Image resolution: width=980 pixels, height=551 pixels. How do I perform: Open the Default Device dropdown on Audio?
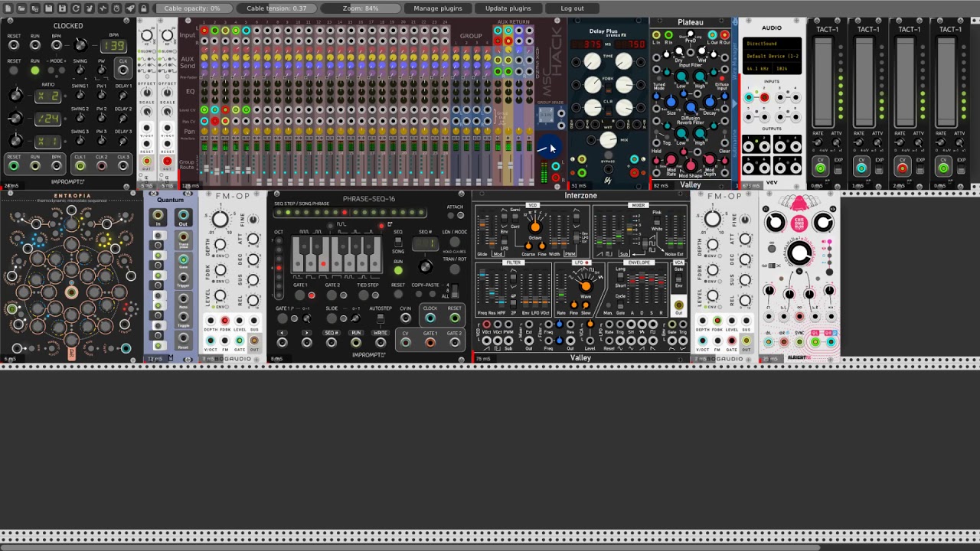(771, 57)
